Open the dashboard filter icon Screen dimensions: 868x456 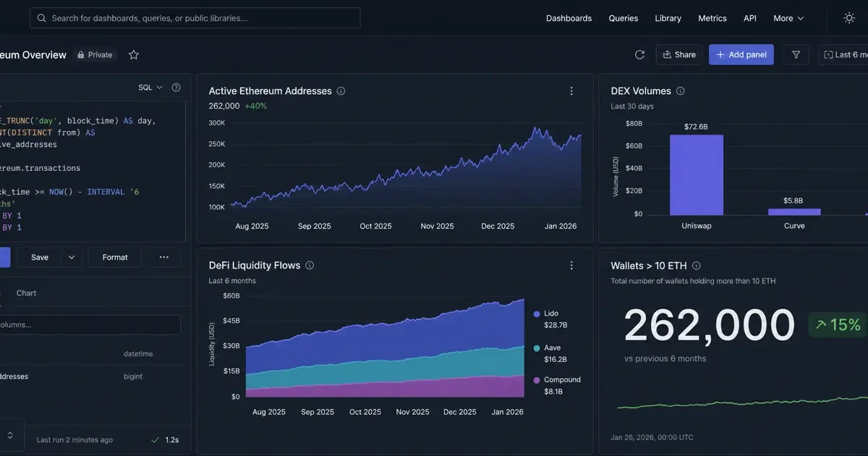point(796,54)
